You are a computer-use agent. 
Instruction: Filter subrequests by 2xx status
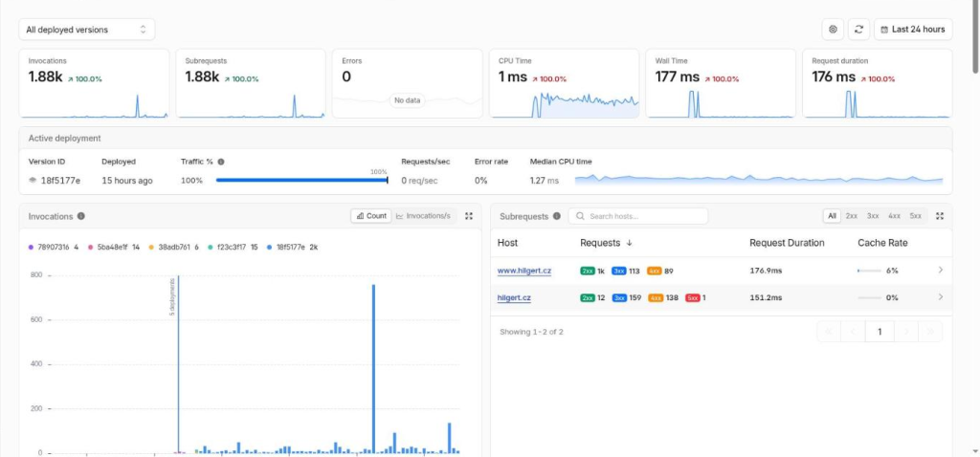(x=851, y=216)
